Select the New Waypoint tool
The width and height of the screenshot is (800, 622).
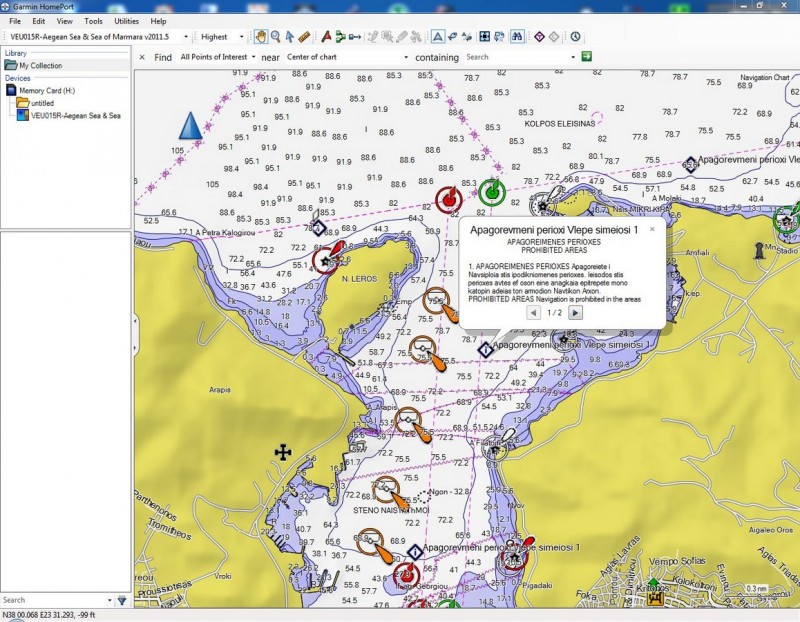(x=327, y=37)
